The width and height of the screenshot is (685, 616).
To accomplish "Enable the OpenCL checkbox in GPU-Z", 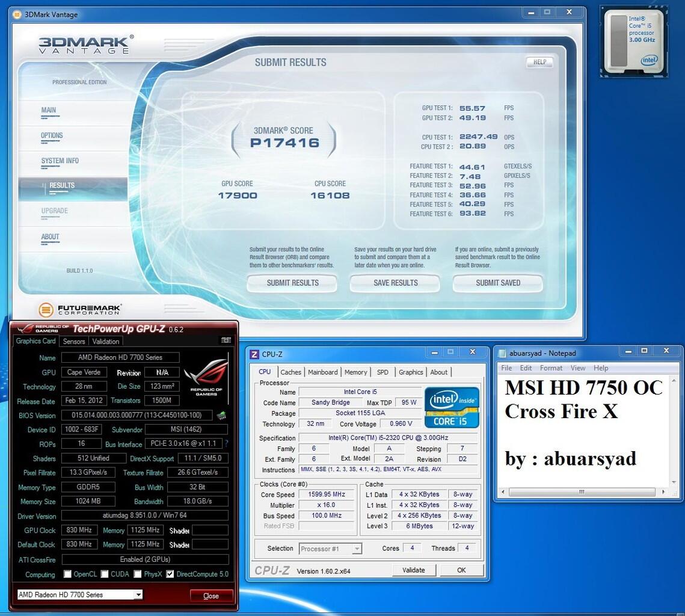I will point(67,574).
